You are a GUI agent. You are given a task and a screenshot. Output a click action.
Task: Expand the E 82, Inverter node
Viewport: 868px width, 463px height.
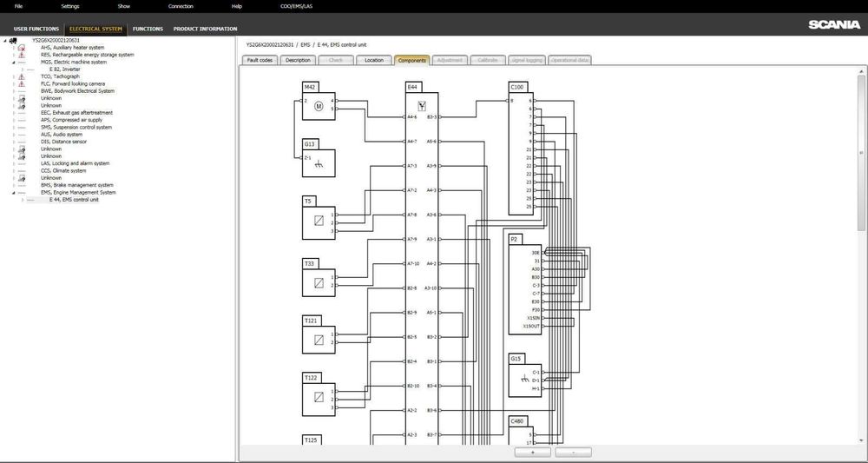tap(23, 69)
